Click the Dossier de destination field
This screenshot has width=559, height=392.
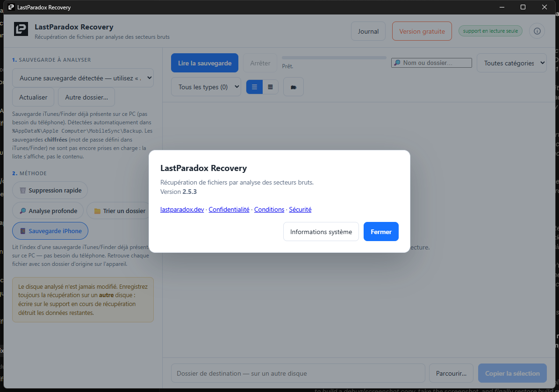tap(298, 373)
